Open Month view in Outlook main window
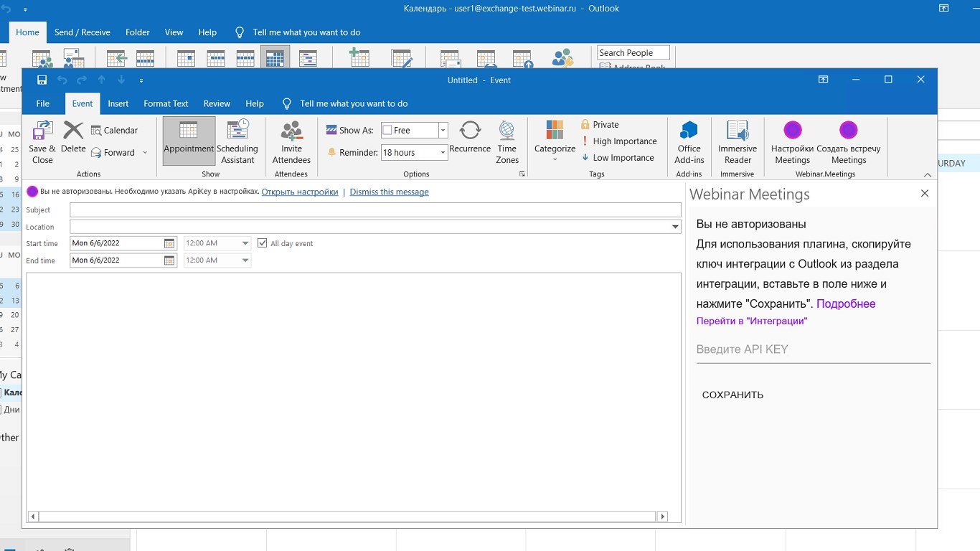Image resolution: width=980 pixels, height=551 pixels. click(x=275, y=58)
